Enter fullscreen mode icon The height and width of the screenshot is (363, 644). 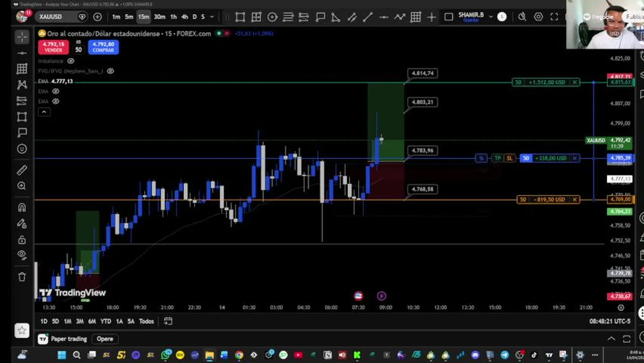click(x=554, y=17)
